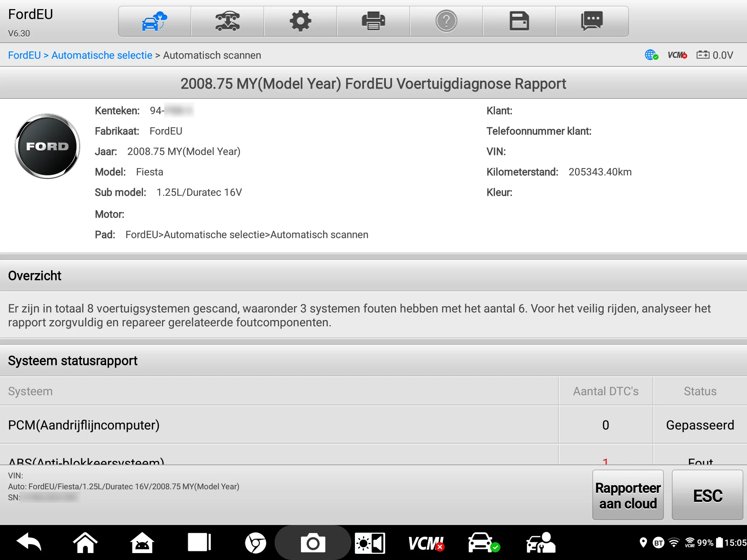The height and width of the screenshot is (560, 747).
Task: Open the help question mark icon
Action: [x=446, y=21]
